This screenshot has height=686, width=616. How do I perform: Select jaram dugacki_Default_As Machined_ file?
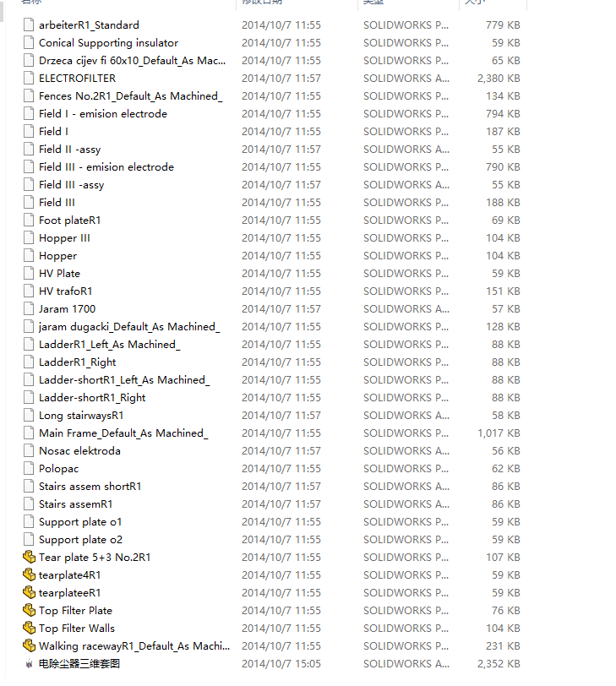point(129,327)
